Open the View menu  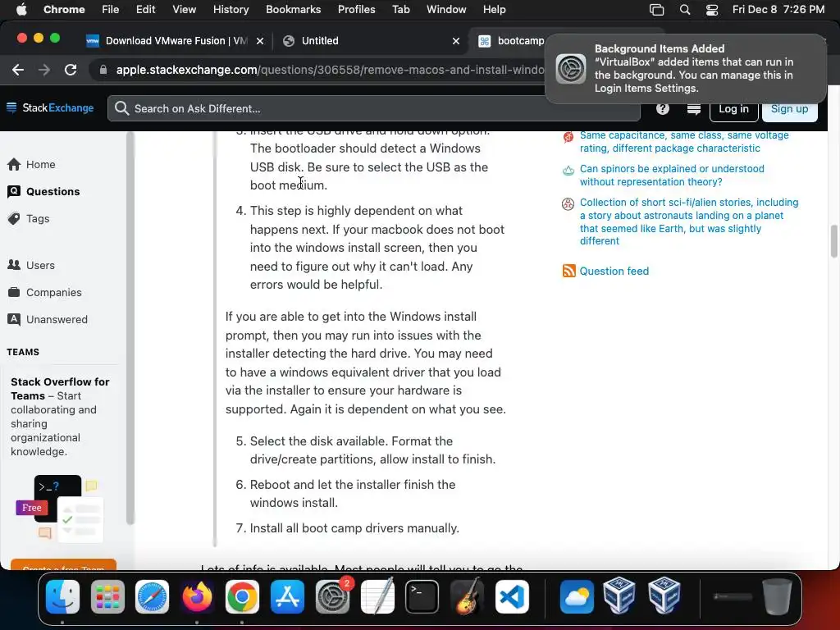[x=185, y=9]
